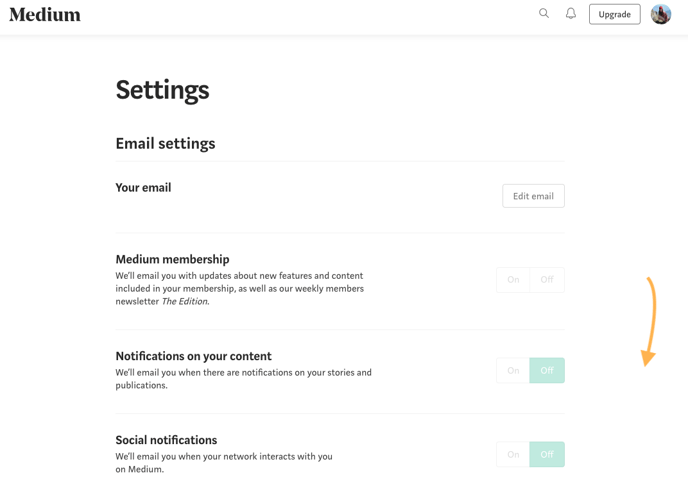Click the Your email label
Screen dimensions: 688x489
pyautogui.click(x=143, y=187)
